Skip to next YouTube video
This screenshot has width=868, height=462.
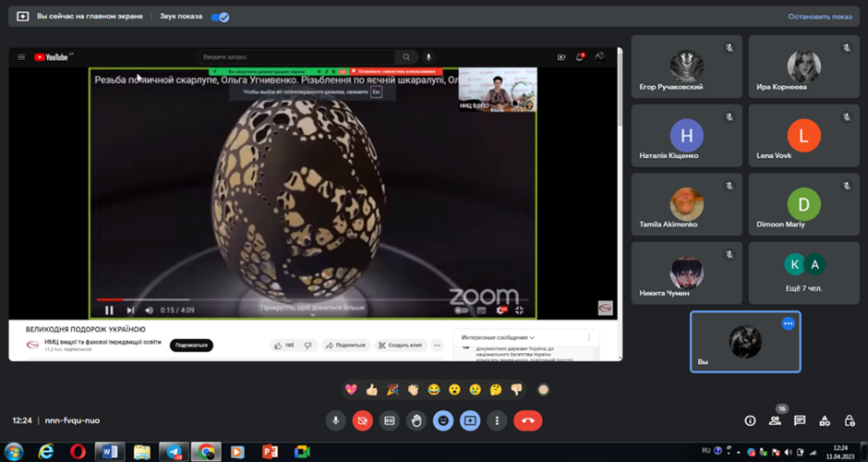(130, 310)
